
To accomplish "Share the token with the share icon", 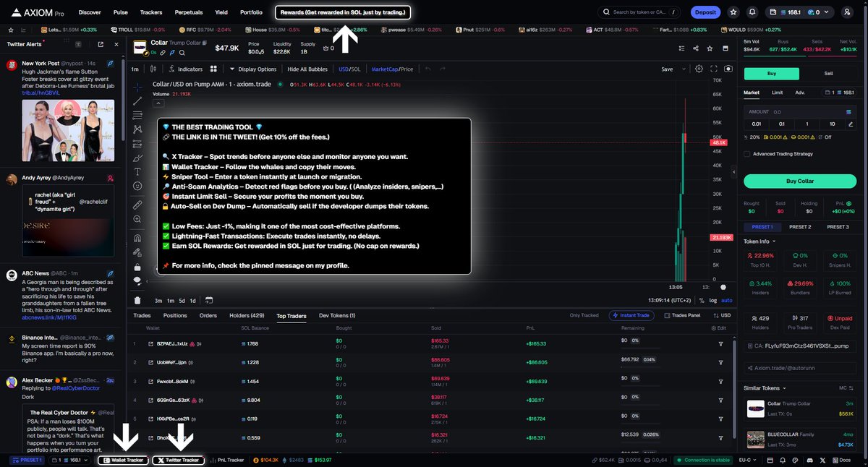I will (x=695, y=48).
